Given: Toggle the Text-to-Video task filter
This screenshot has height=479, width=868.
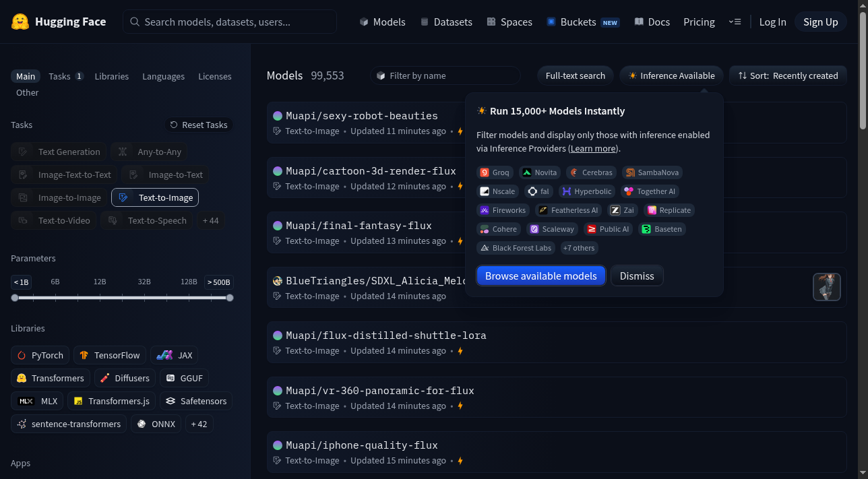Looking at the screenshot, I should [x=54, y=220].
